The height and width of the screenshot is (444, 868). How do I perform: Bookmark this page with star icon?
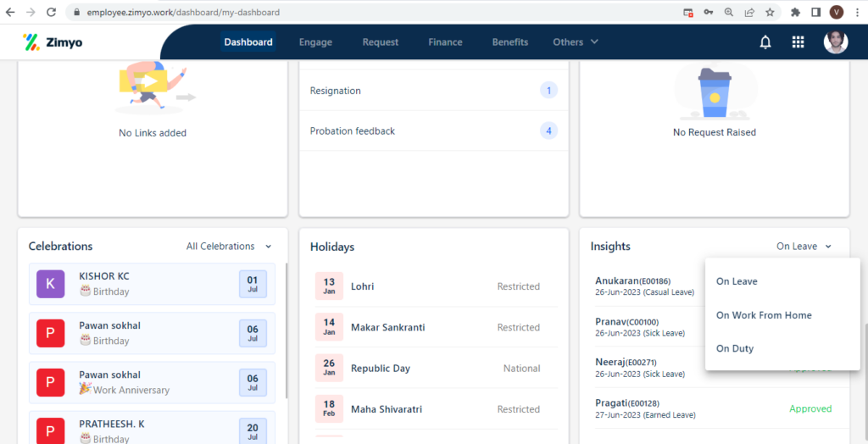[x=770, y=12]
